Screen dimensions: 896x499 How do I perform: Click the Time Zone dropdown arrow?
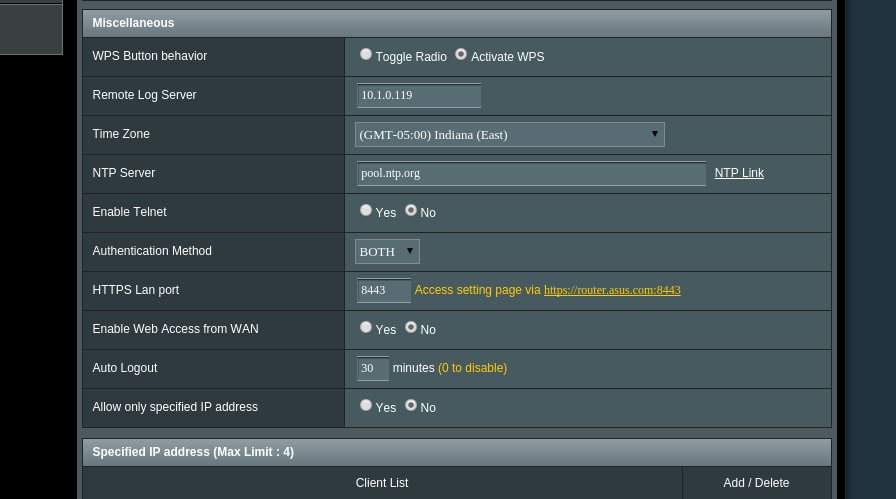click(x=654, y=134)
